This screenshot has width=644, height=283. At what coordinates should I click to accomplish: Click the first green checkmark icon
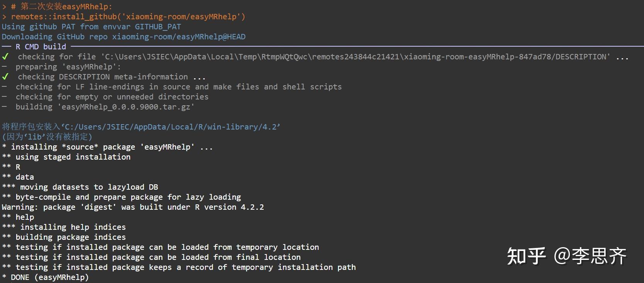tap(5, 57)
